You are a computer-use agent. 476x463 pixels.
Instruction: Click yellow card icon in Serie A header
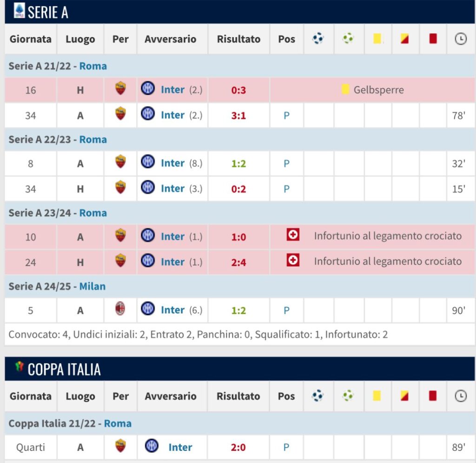coord(377,39)
